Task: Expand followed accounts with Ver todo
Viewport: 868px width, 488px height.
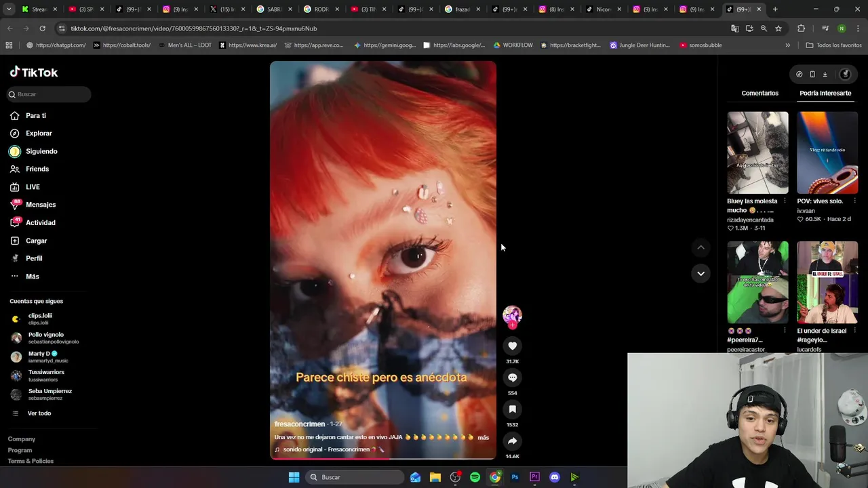Action: click(39, 413)
